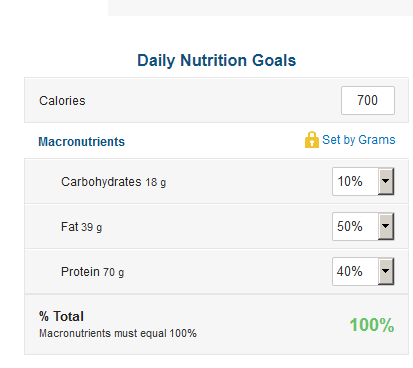Click the % Total label
The image size is (413, 368).
pyautogui.click(x=61, y=316)
